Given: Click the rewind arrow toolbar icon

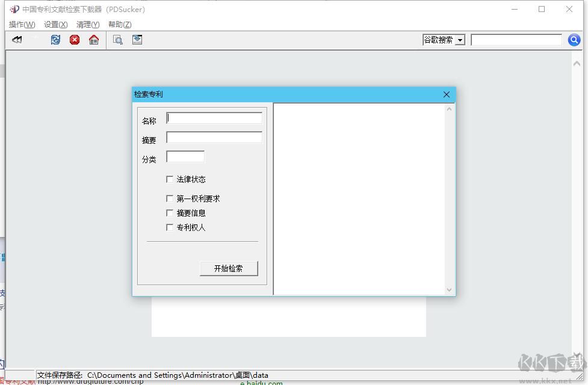Looking at the screenshot, I should tap(17, 40).
